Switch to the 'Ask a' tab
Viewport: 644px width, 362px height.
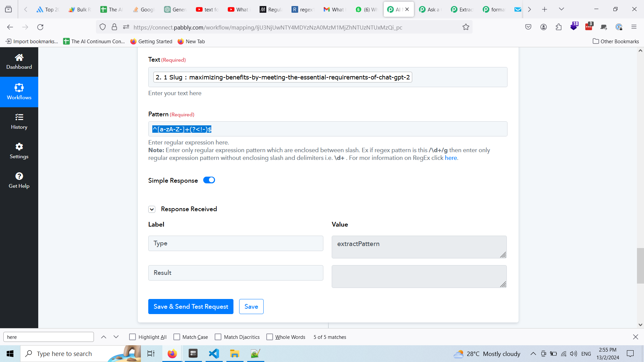pyautogui.click(x=430, y=9)
